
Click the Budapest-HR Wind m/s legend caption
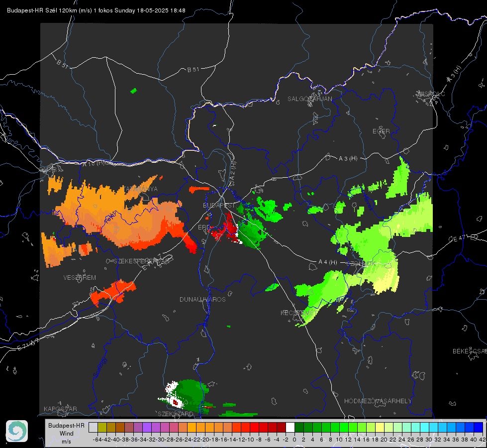coord(67,434)
